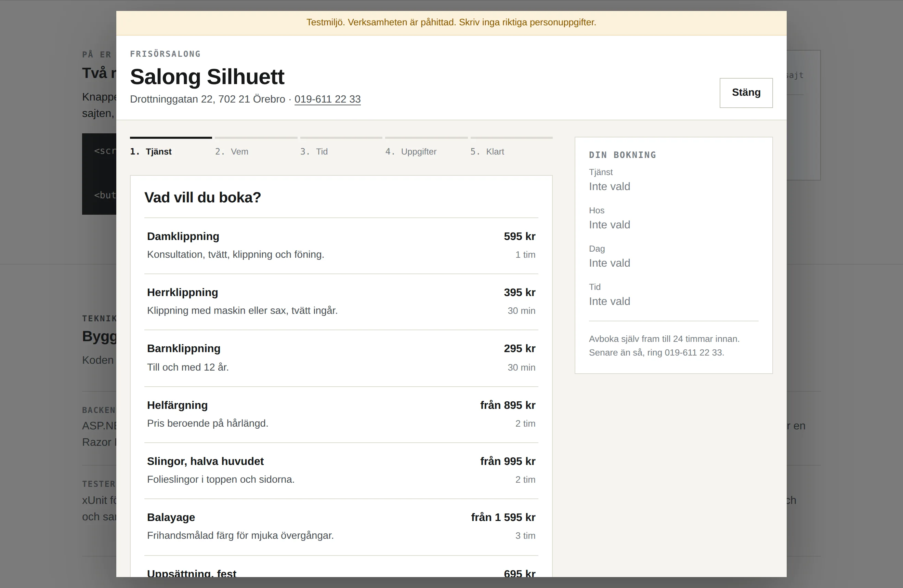The image size is (903, 588).
Task: Close the booking dialog with Stäng
Action: (x=746, y=93)
